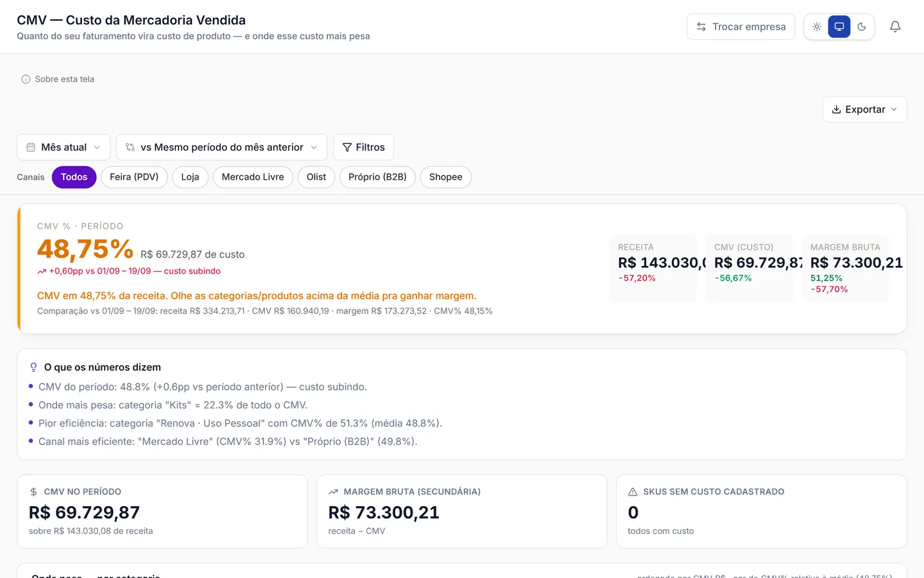Click the dollar icon on CMV no período
The image size is (924, 578).
click(33, 492)
